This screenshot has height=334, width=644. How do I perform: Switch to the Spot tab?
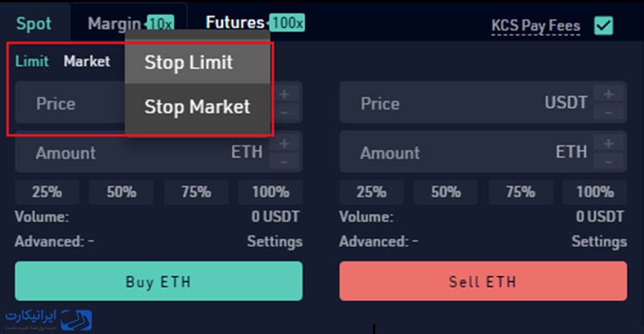point(34,23)
